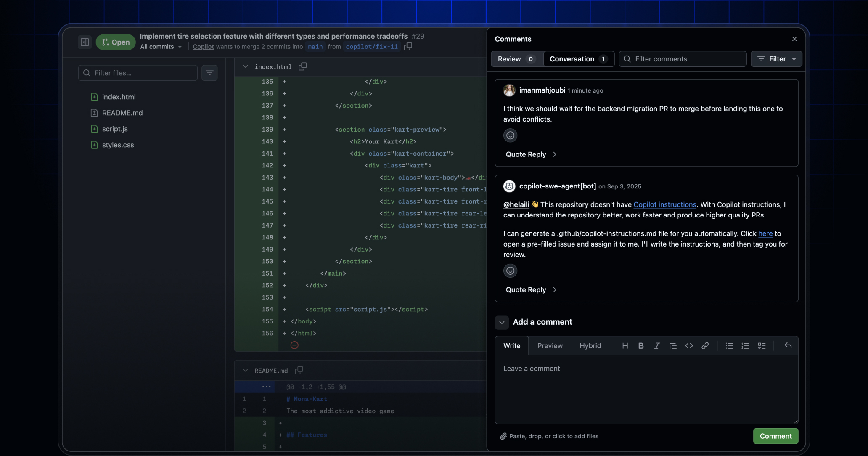868x456 pixels.
Task: Add a bulleted list to the comment
Action: click(x=729, y=345)
